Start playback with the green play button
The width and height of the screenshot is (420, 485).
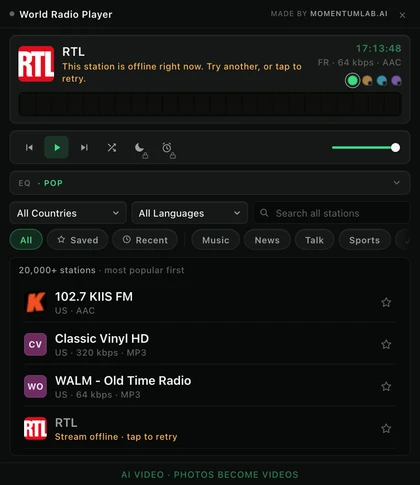coord(57,147)
